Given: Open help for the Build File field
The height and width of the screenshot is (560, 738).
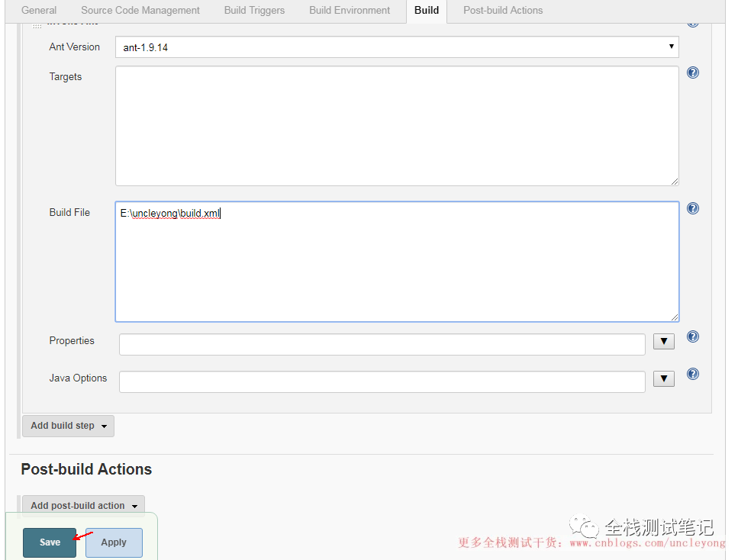Looking at the screenshot, I should (x=693, y=208).
